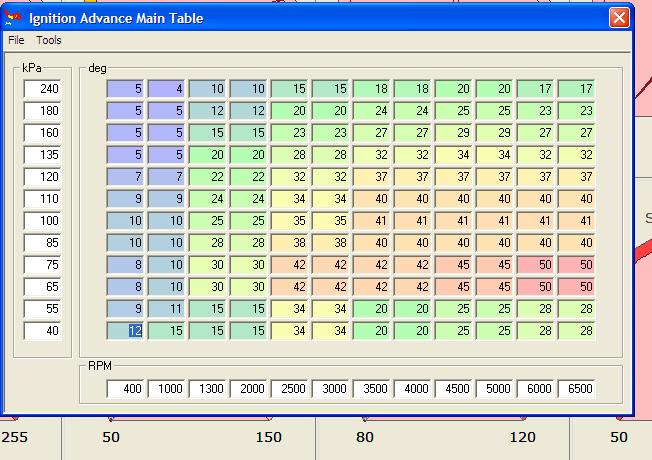Select the 7 degree cell at 120 kPa, 400 RPM

126,177
